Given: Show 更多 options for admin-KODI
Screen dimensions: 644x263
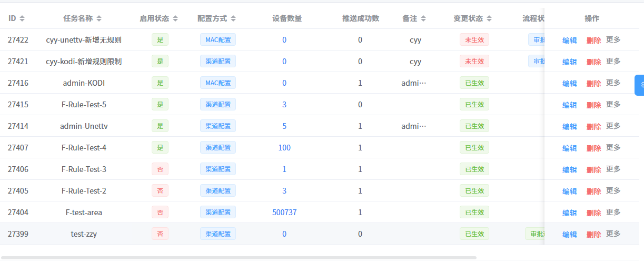Looking at the screenshot, I should point(613,83).
